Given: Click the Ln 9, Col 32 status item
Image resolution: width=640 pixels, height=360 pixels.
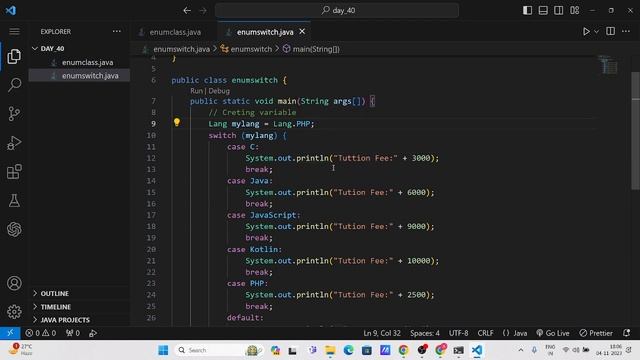Looking at the screenshot, I should tap(382, 333).
